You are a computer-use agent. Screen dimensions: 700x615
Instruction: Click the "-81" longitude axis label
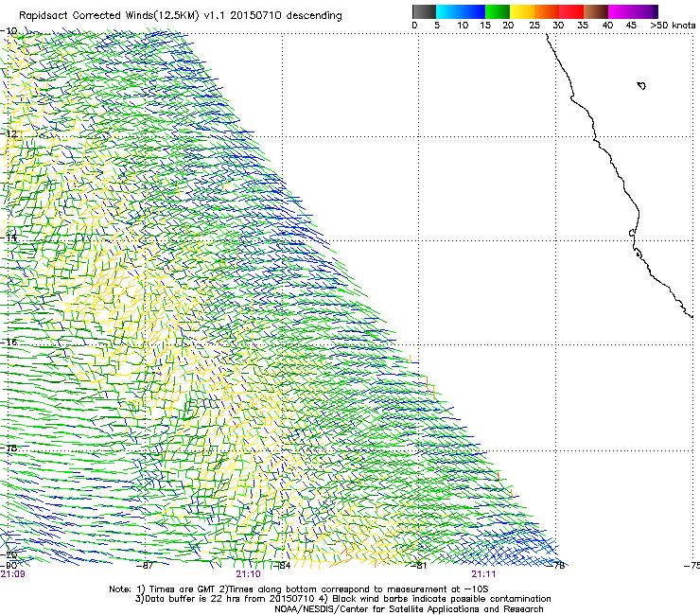click(x=418, y=566)
